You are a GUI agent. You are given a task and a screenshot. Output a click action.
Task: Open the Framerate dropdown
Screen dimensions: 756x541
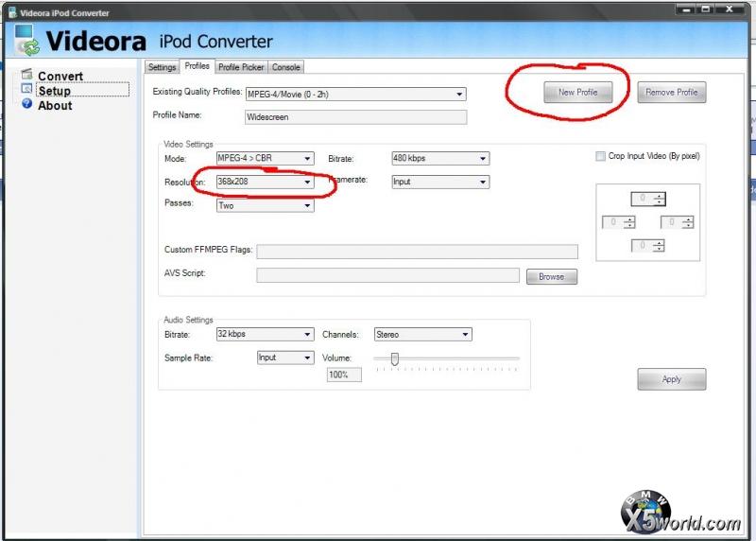click(x=440, y=182)
